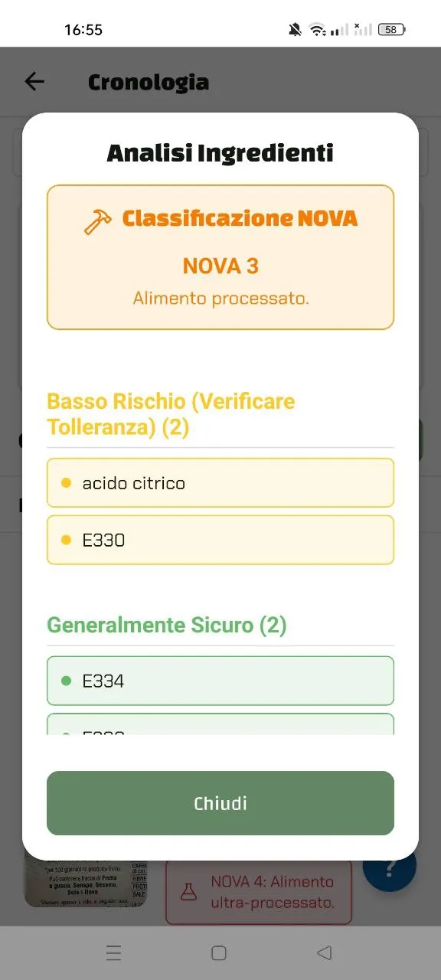The height and width of the screenshot is (980, 441).
Task: Tap the back arrow beside Cronologia title
Action: click(x=34, y=81)
